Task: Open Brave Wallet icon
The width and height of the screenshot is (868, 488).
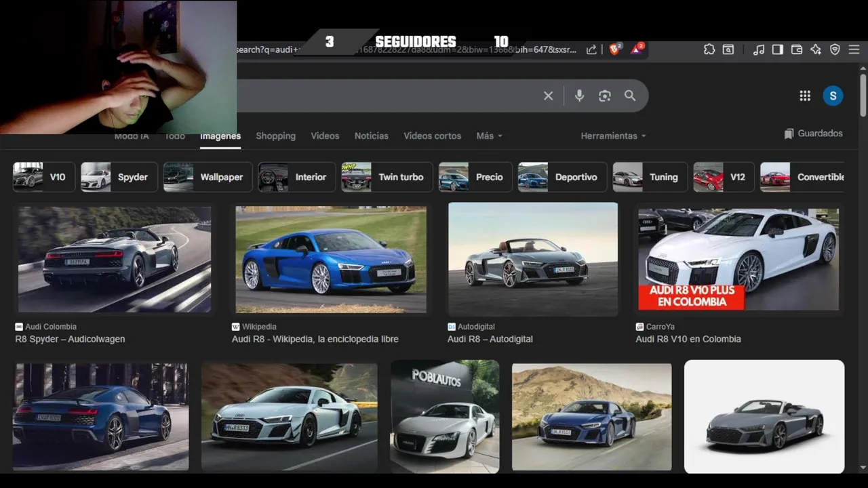Action: pos(797,49)
